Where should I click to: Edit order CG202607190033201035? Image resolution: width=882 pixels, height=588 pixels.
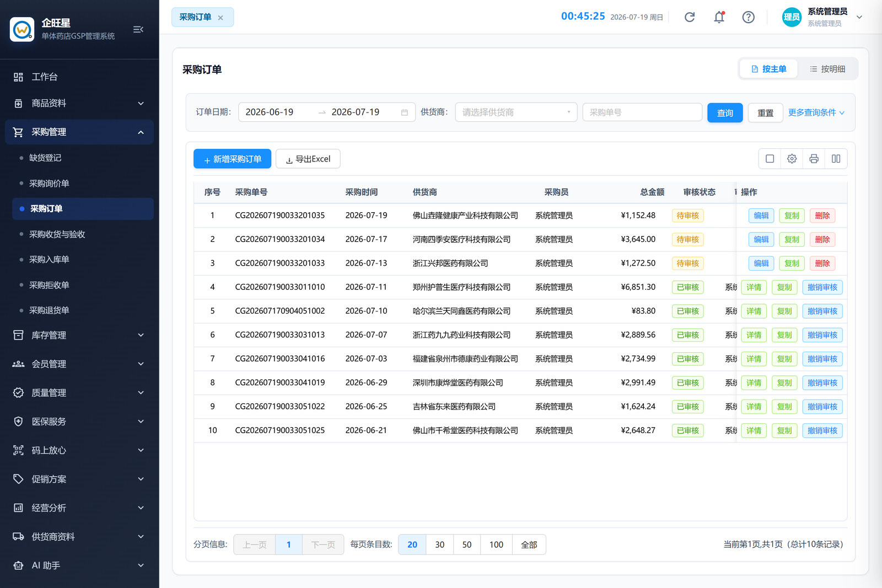[x=761, y=215]
